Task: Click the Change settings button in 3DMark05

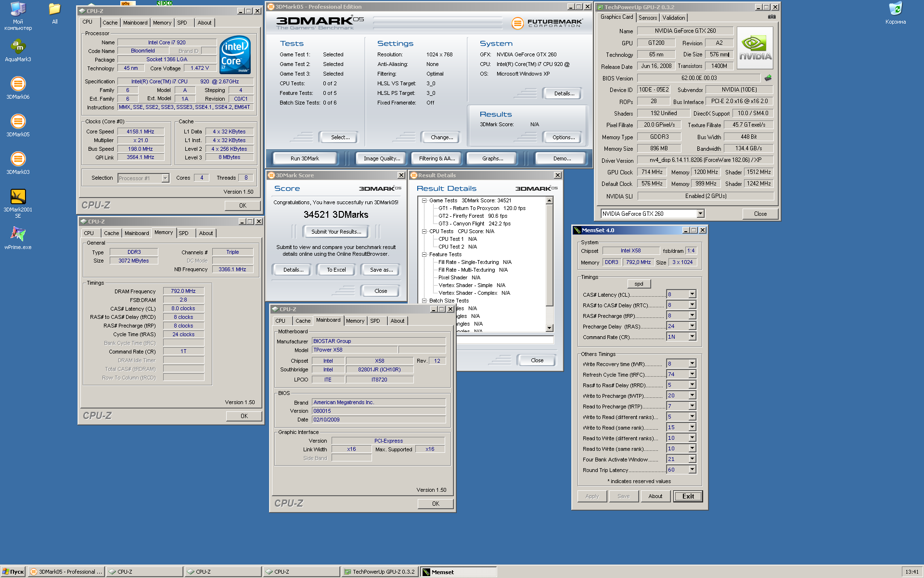Action: point(441,137)
